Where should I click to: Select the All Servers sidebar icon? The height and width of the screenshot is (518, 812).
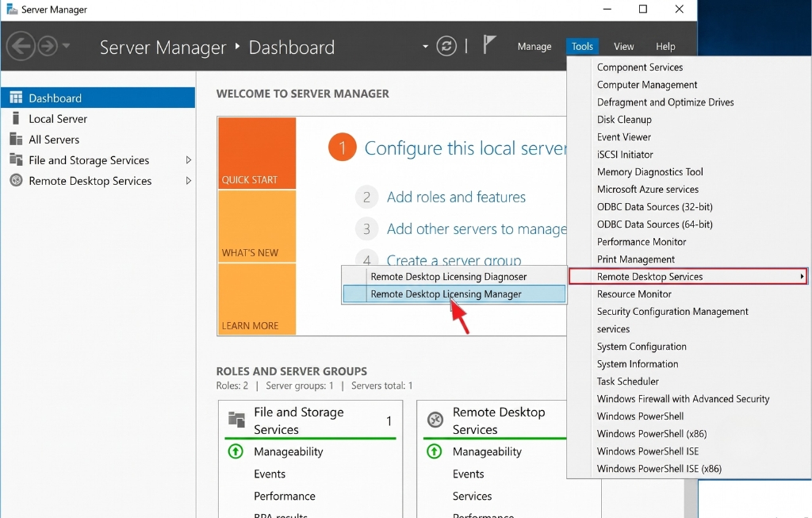coord(16,139)
